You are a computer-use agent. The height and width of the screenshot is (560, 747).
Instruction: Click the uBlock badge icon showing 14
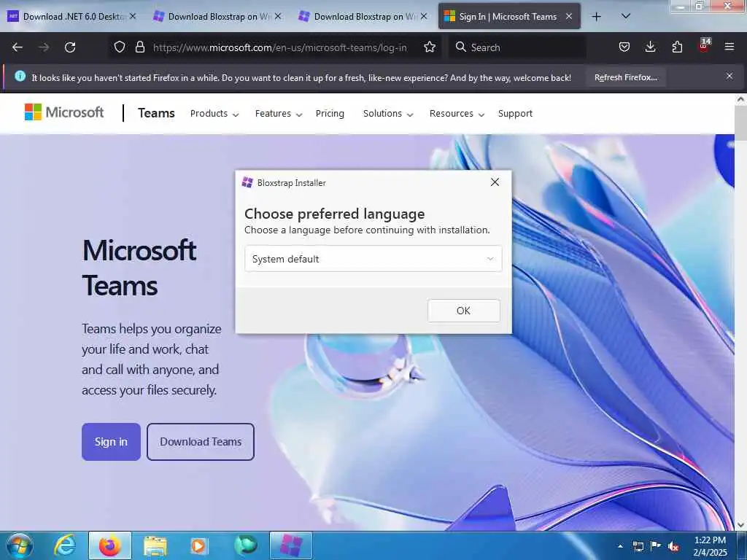(704, 46)
